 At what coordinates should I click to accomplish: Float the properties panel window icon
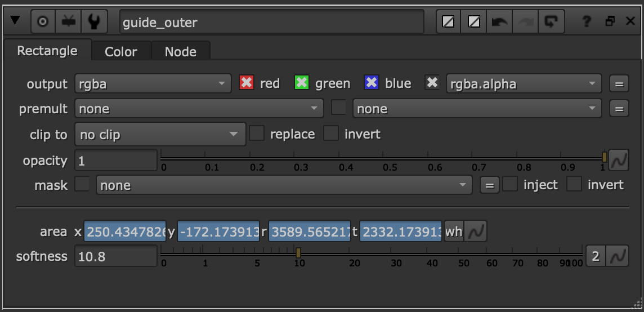[610, 21]
